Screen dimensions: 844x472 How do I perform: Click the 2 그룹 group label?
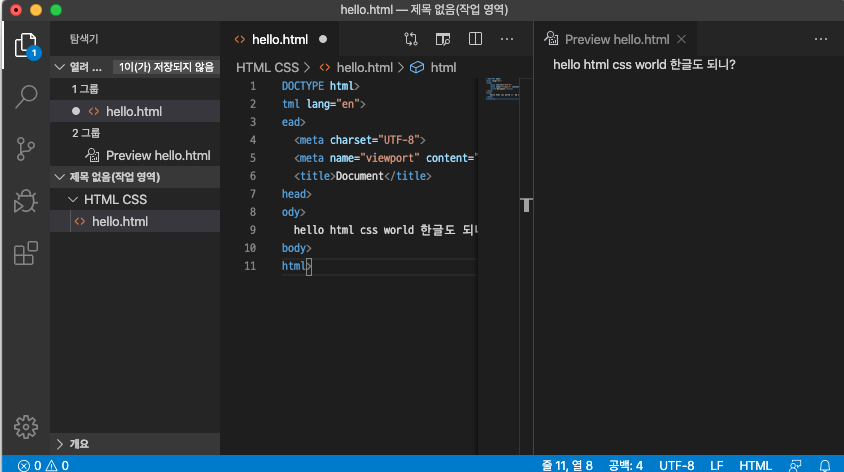coord(86,133)
